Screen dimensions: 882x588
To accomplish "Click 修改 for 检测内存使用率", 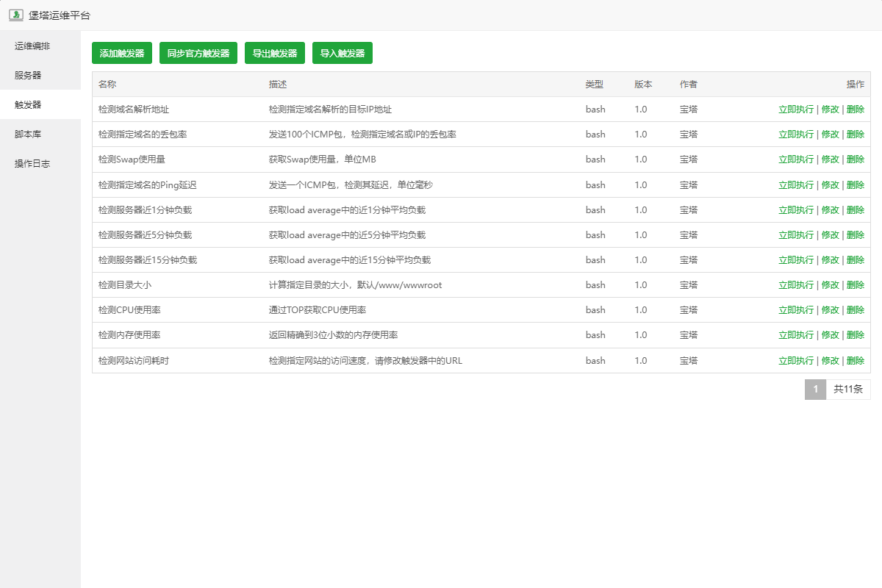I will (x=830, y=335).
